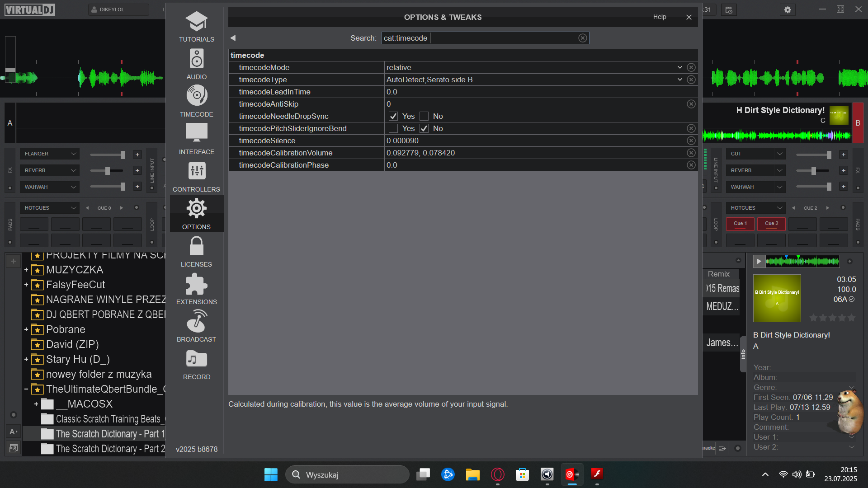Uncheck Yes for timecodeNeedleDropSync

click(x=393, y=116)
